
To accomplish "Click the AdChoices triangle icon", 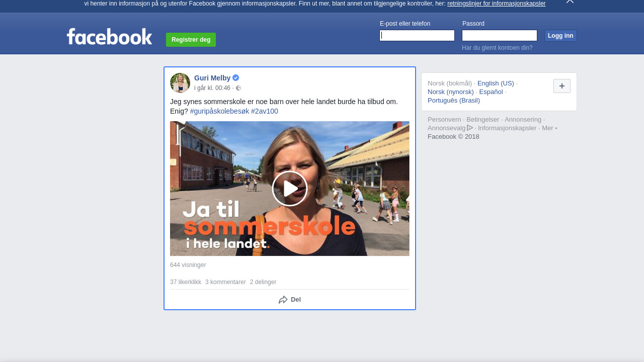I will [x=470, y=128].
